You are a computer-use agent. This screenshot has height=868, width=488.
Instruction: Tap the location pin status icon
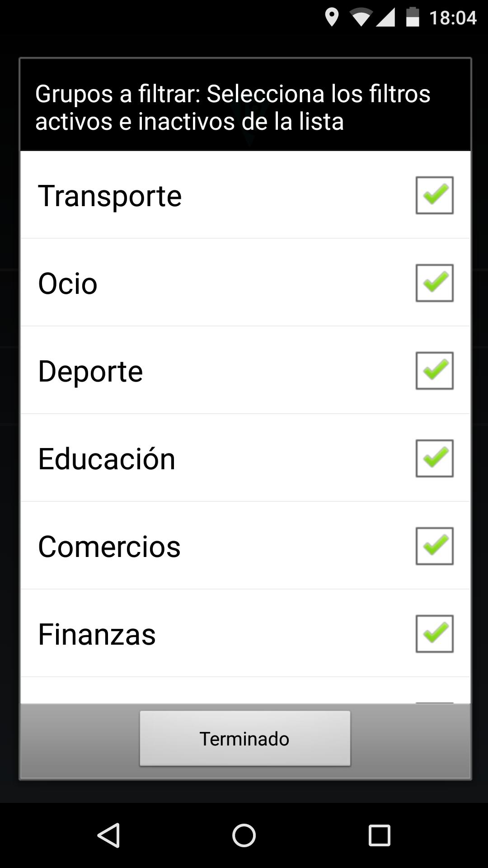[332, 18]
